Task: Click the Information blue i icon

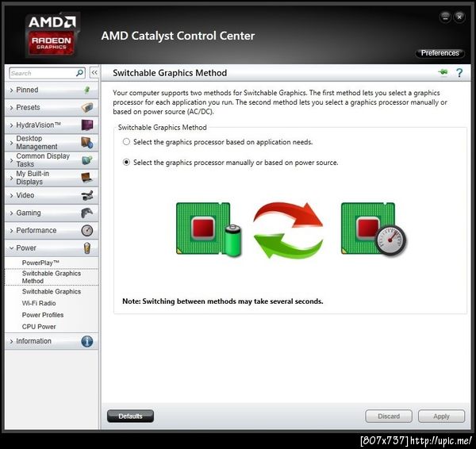Action: click(87, 341)
